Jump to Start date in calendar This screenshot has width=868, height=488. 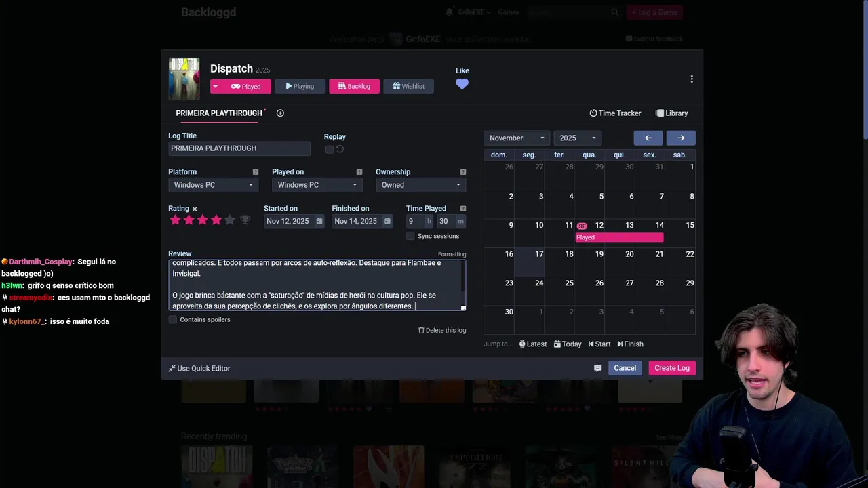click(599, 344)
